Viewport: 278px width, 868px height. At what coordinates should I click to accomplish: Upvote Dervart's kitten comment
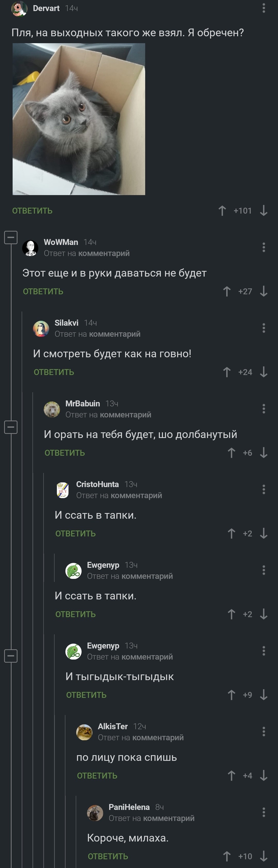[222, 211]
